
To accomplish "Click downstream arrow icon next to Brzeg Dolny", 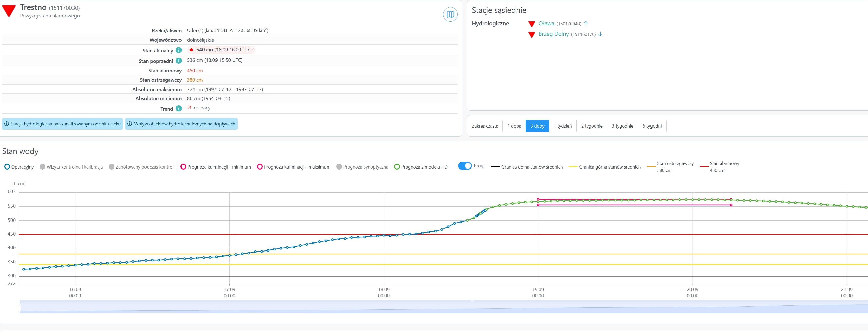I will 600,34.
